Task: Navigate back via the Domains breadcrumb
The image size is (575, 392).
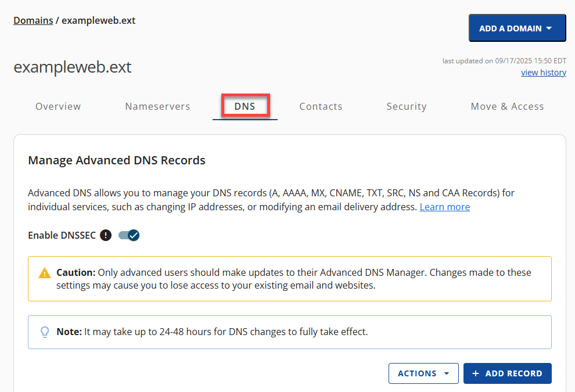Action: (x=33, y=20)
